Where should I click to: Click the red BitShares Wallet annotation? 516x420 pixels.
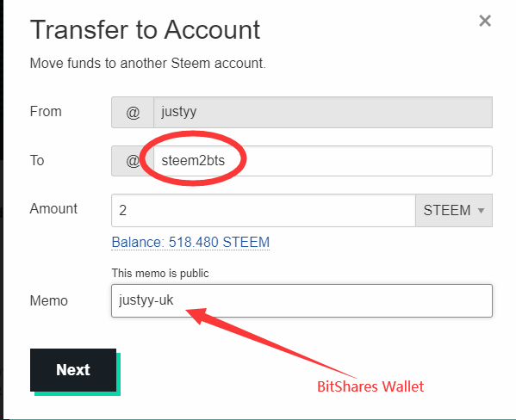point(370,386)
